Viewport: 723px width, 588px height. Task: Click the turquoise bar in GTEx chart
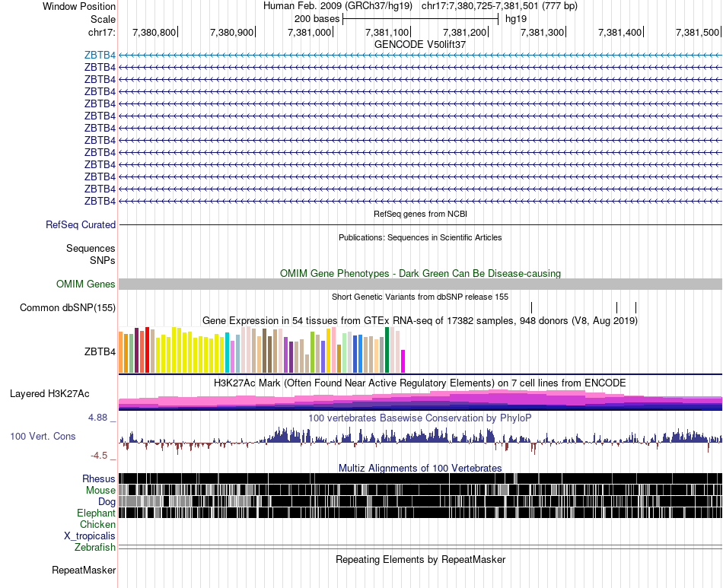(x=228, y=352)
